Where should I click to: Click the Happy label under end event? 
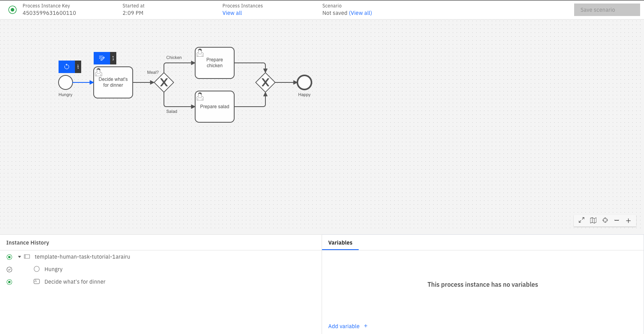point(304,95)
